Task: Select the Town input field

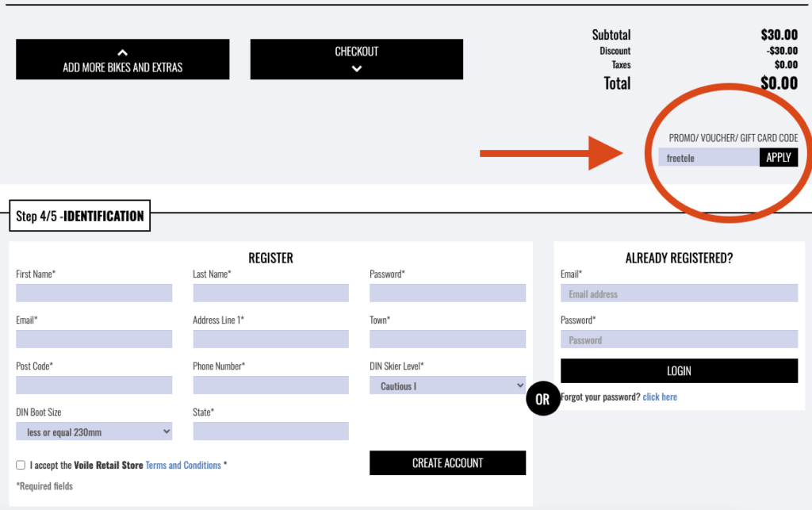Action: 447,339
